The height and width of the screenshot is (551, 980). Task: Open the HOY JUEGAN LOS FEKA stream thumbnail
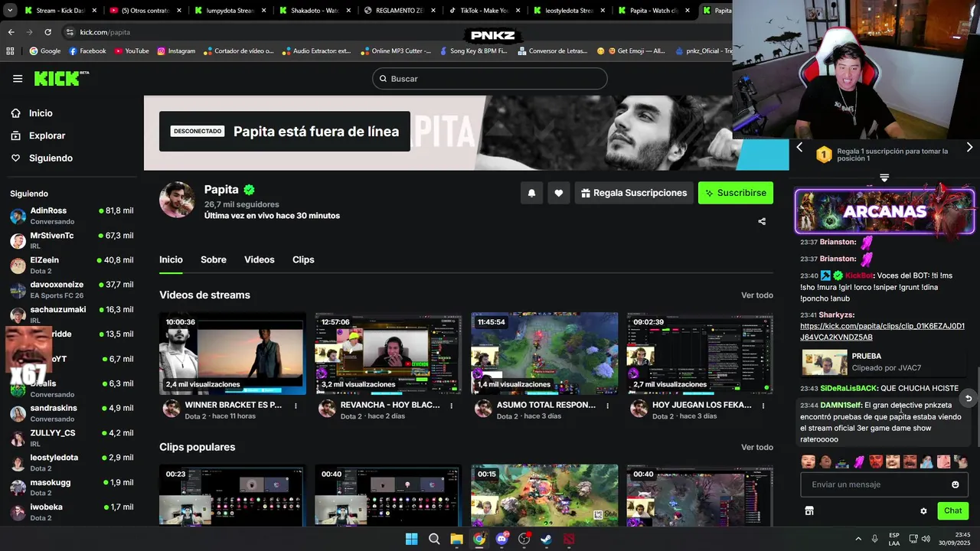(x=700, y=354)
